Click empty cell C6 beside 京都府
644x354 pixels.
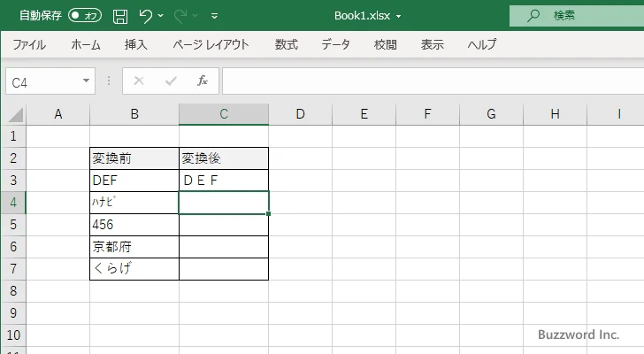(x=224, y=247)
